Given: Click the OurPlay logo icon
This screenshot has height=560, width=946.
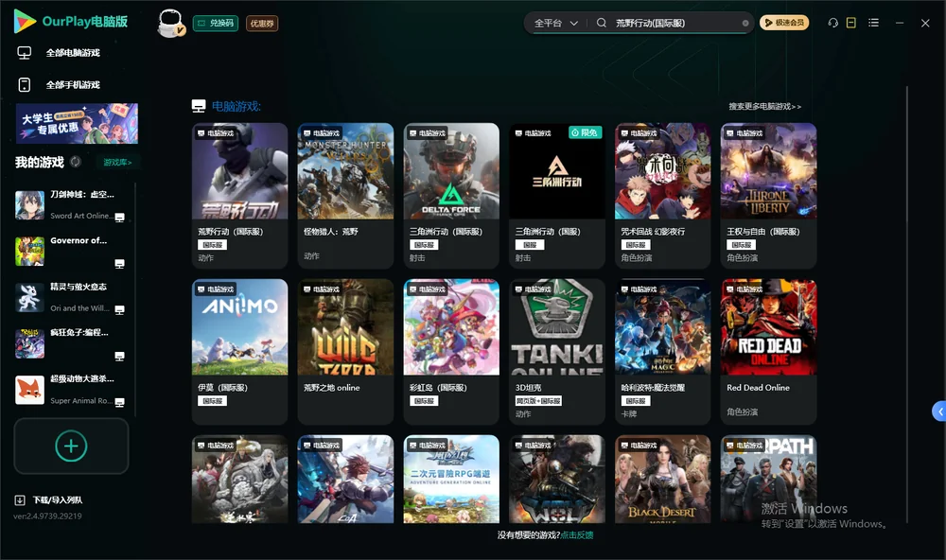Looking at the screenshot, I should point(25,22).
